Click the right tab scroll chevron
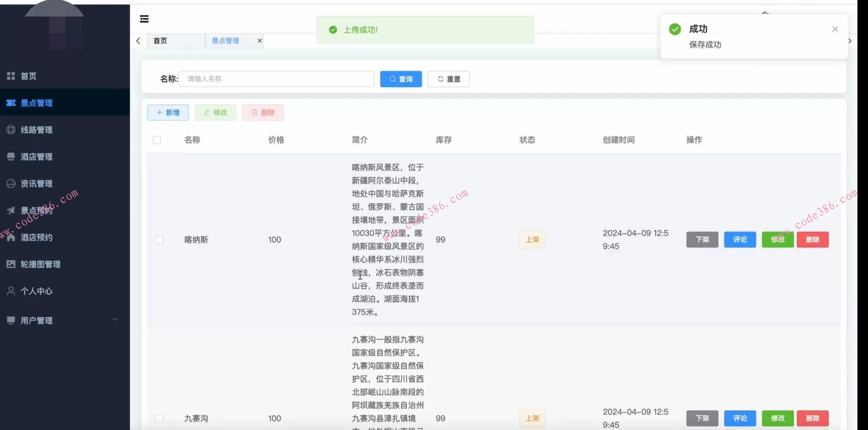 [x=850, y=40]
